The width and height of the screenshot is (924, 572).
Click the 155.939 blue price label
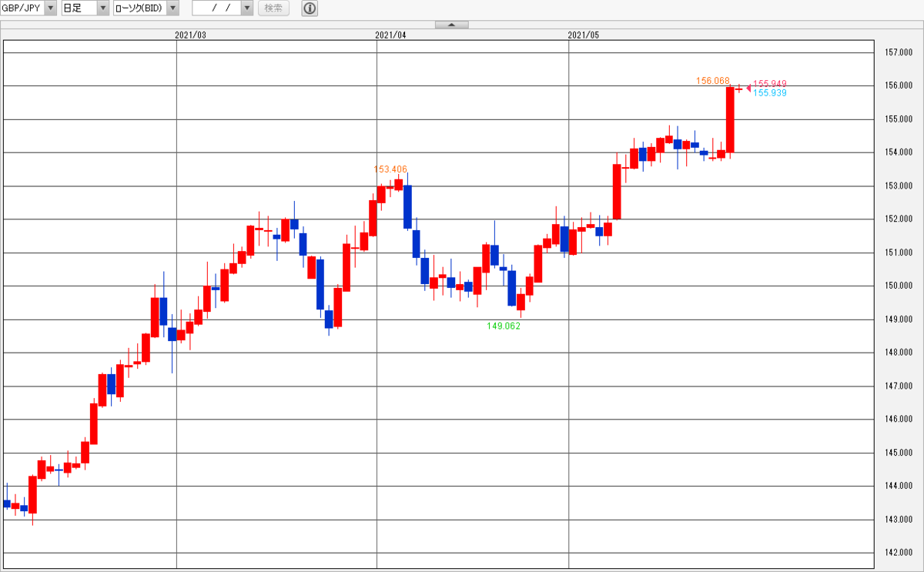[770, 93]
